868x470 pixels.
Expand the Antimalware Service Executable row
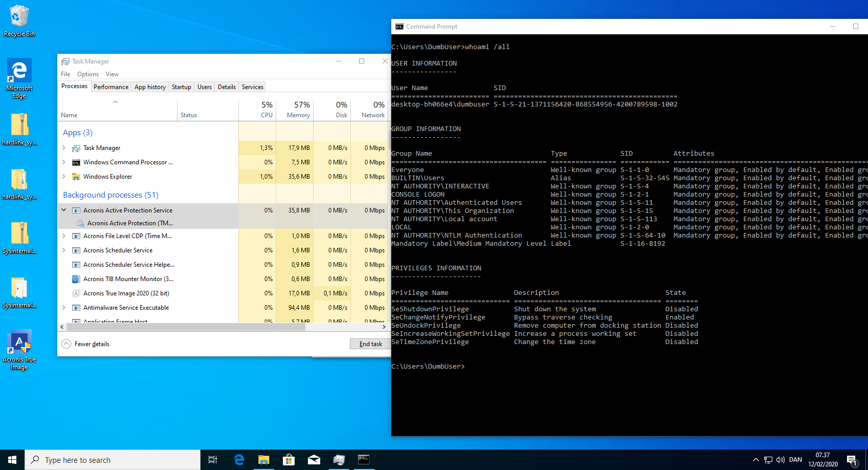click(64, 308)
